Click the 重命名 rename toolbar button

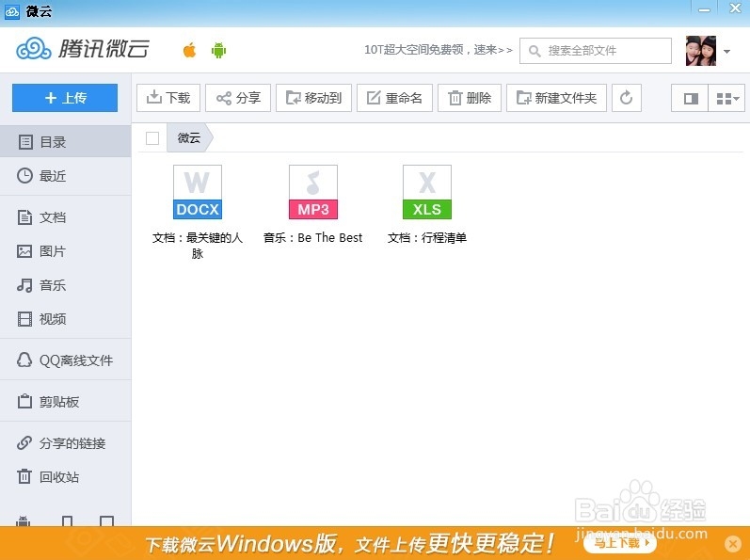coord(394,98)
